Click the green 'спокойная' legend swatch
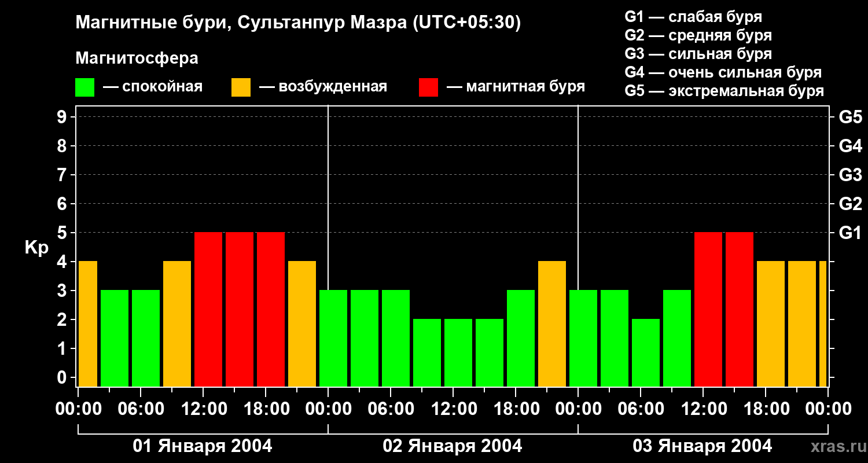This screenshot has height=463, width=868. (84, 87)
